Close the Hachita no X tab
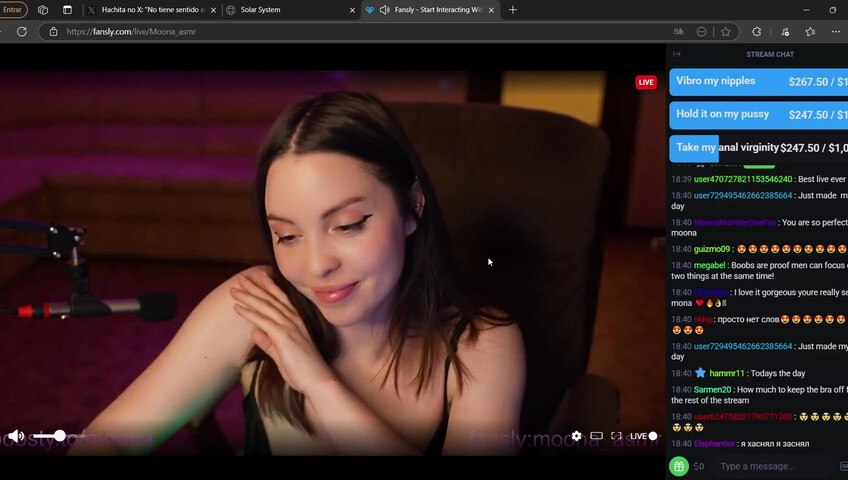The width and height of the screenshot is (848, 480). [213, 10]
